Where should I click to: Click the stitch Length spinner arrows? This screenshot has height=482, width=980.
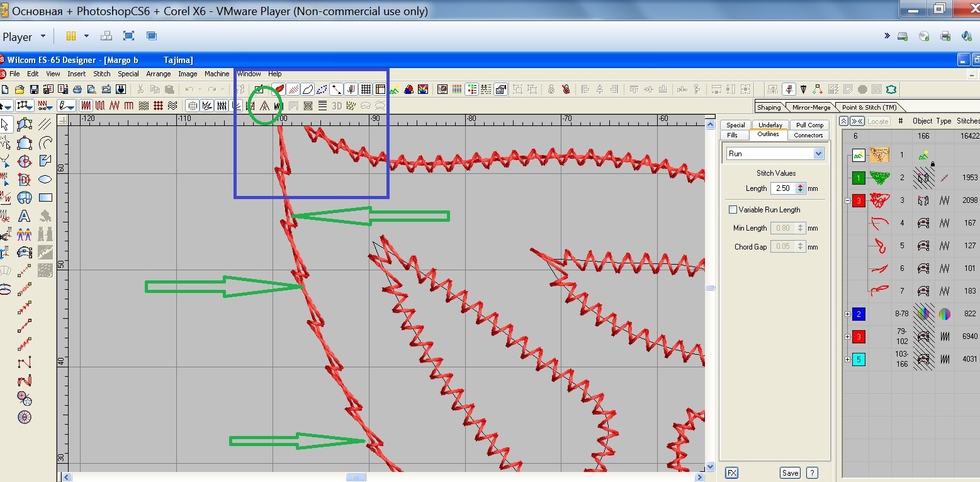coord(800,188)
